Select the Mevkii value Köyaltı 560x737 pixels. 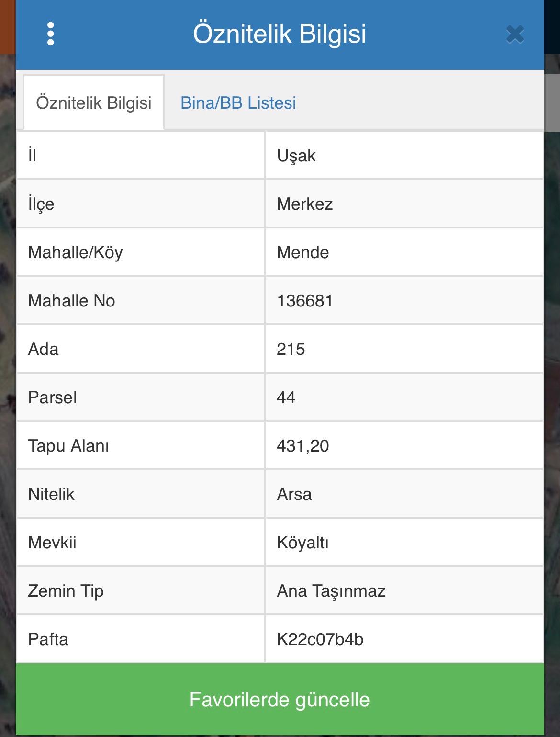[x=302, y=543]
